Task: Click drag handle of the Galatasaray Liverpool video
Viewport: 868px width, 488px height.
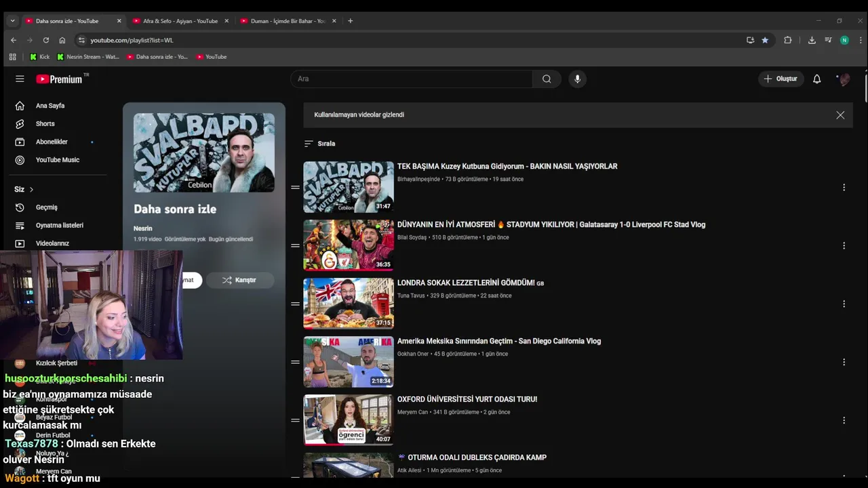Action: tap(295, 245)
